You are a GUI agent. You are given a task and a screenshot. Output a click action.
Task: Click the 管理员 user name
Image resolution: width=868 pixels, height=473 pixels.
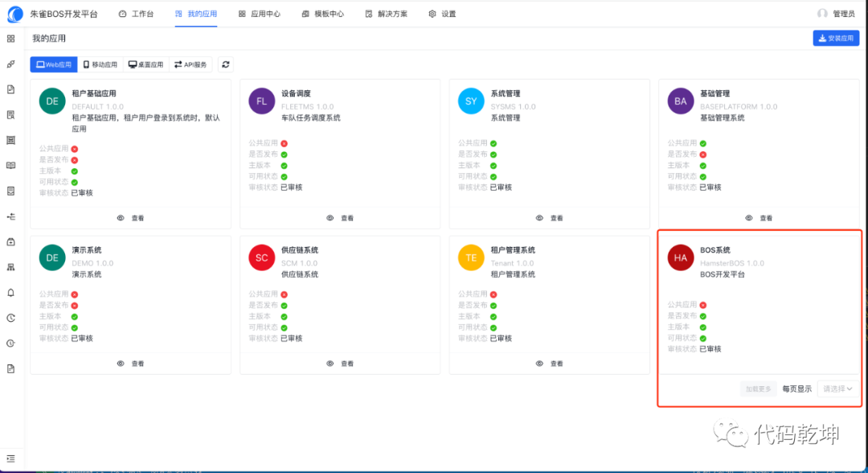pos(844,14)
